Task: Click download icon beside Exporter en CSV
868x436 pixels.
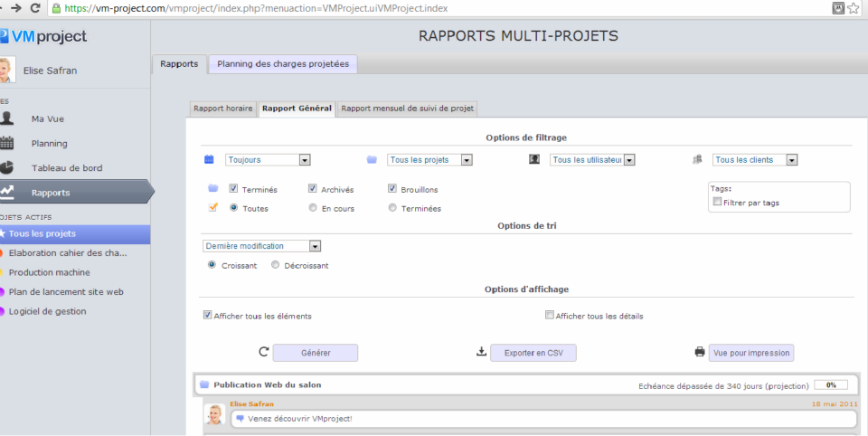Action: [x=481, y=352]
